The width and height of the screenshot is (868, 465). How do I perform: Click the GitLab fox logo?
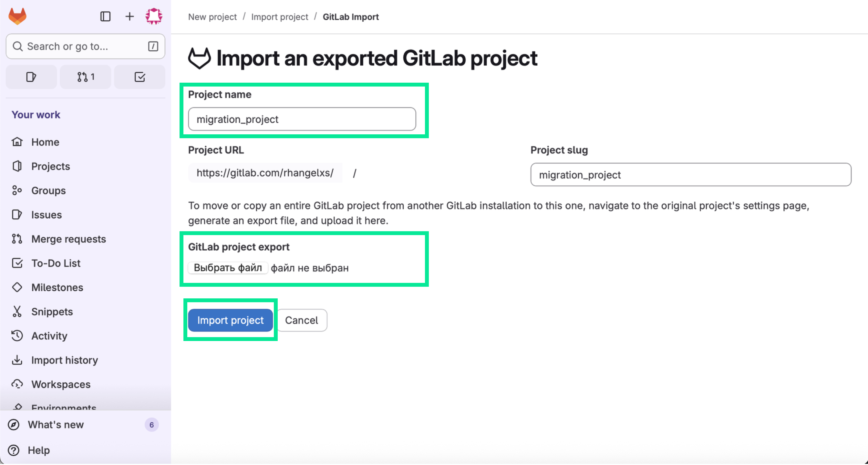(17, 16)
